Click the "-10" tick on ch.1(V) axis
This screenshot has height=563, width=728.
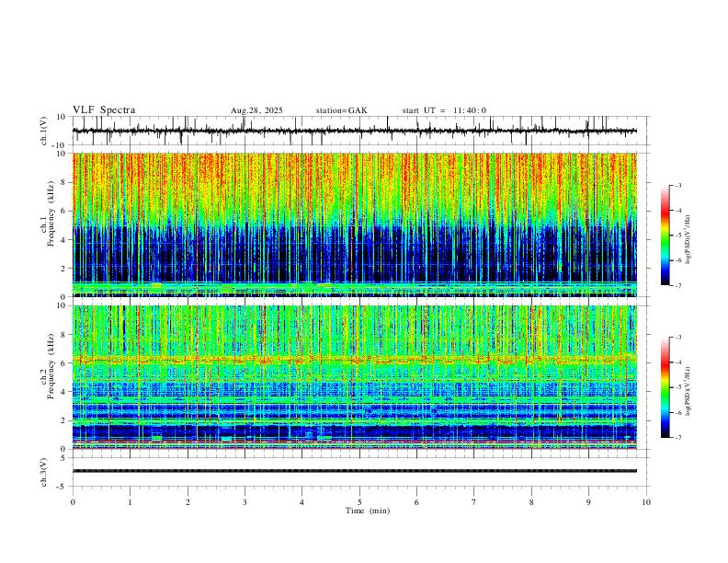[61, 145]
